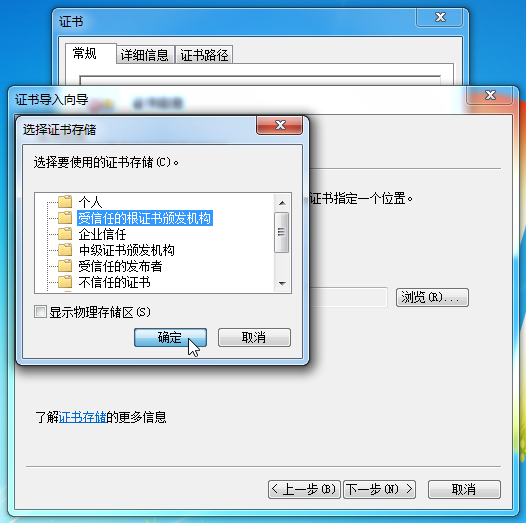Screen dimensions: 526x523
Task: Click folder icon next to 受信任的发布者
Action: point(65,266)
